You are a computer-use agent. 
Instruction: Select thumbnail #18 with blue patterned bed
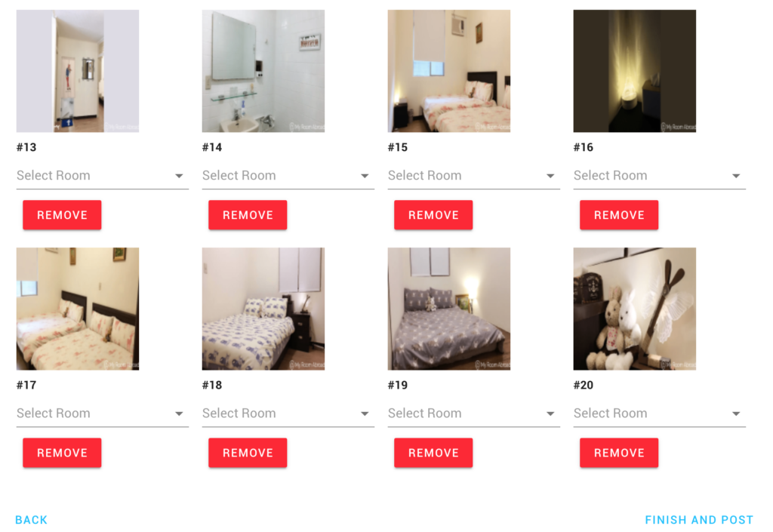pyautogui.click(x=263, y=309)
